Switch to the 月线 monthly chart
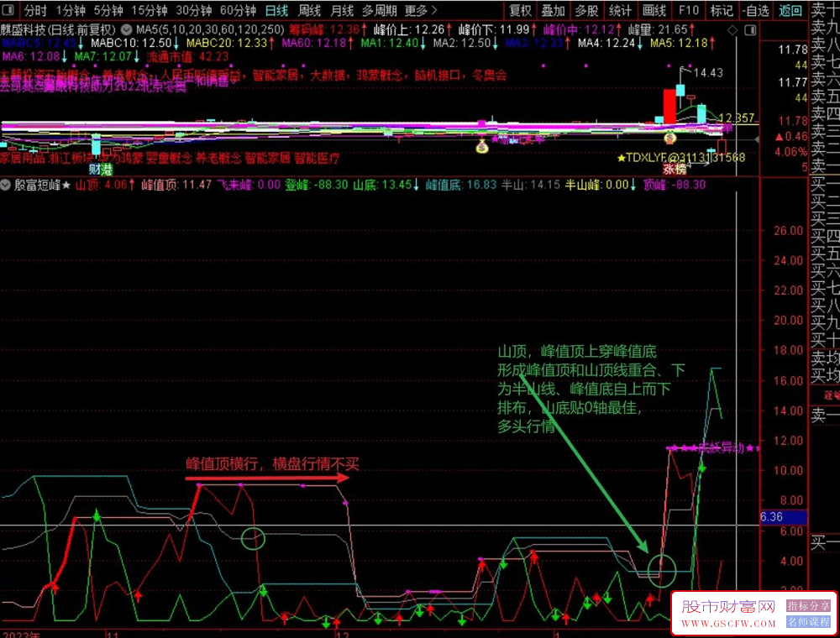Screen dimensions: 840x638 [342, 10]
